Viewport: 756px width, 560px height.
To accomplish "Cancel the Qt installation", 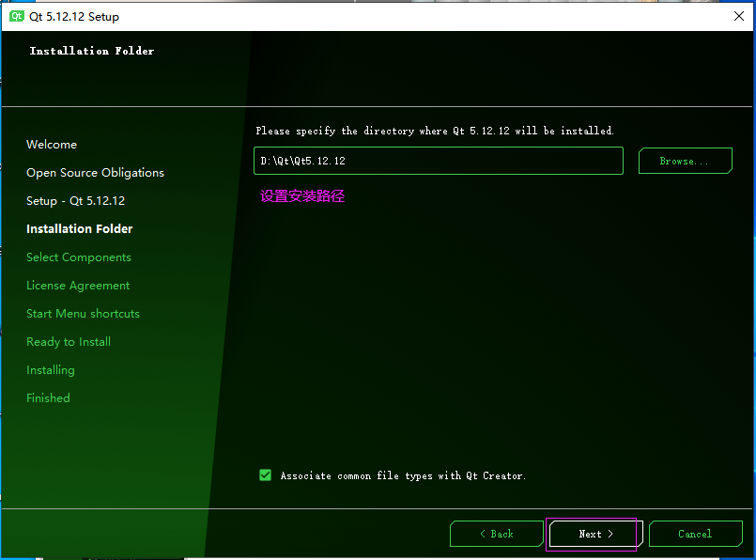I will pyautogui.click(x=695, y=534).
